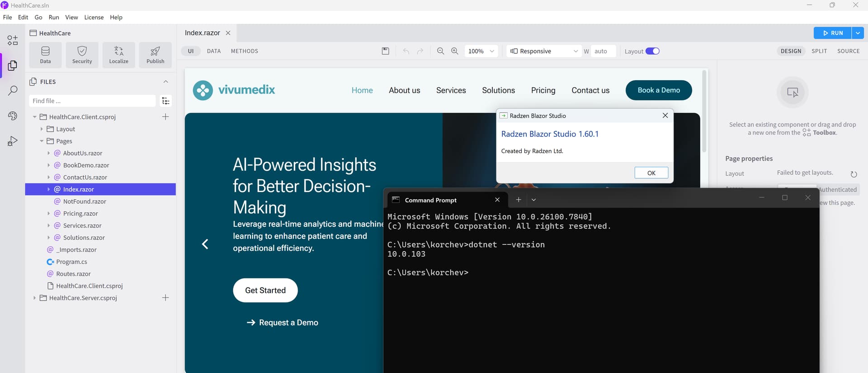Expand the HealthCare.Server.csproj node
The image size is (868, 373).
click(34, 298)
